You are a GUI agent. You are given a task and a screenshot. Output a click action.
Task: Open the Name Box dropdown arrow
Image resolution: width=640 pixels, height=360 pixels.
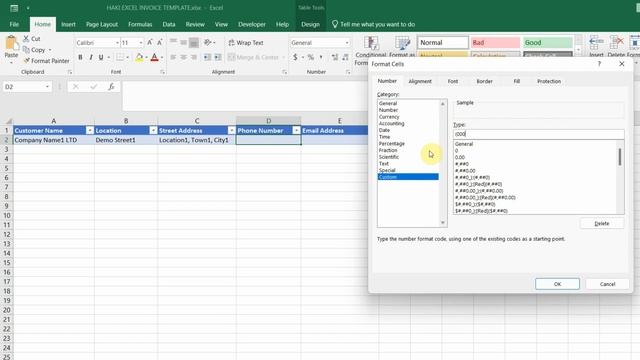coord(47,87)
